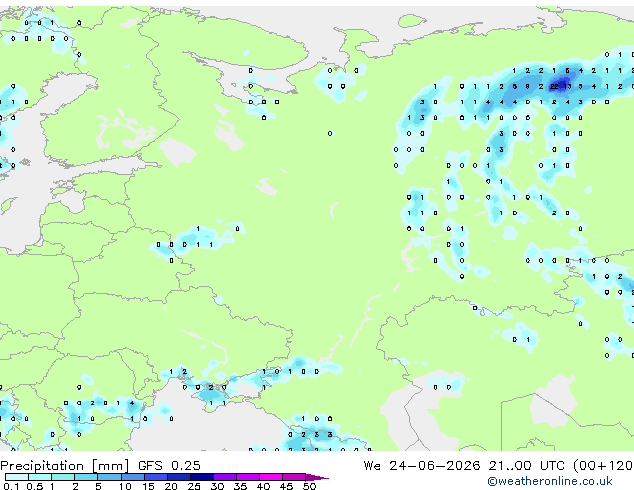Click the 0.1–0.5 mm legend color swatch

pyautogui.click(x=17, y=477)
